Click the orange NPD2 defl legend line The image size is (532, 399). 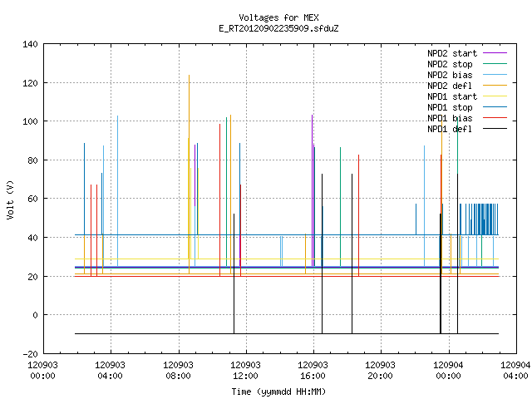(495, 85)
